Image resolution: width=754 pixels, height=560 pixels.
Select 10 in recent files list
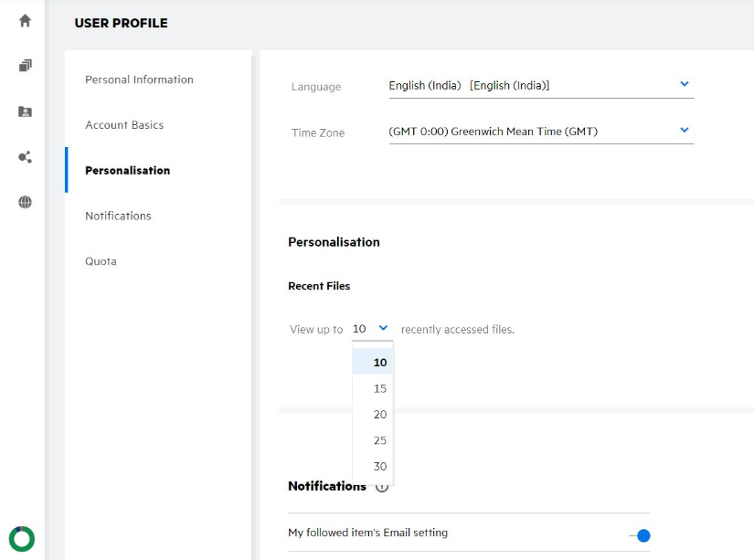tap(379, 363)
